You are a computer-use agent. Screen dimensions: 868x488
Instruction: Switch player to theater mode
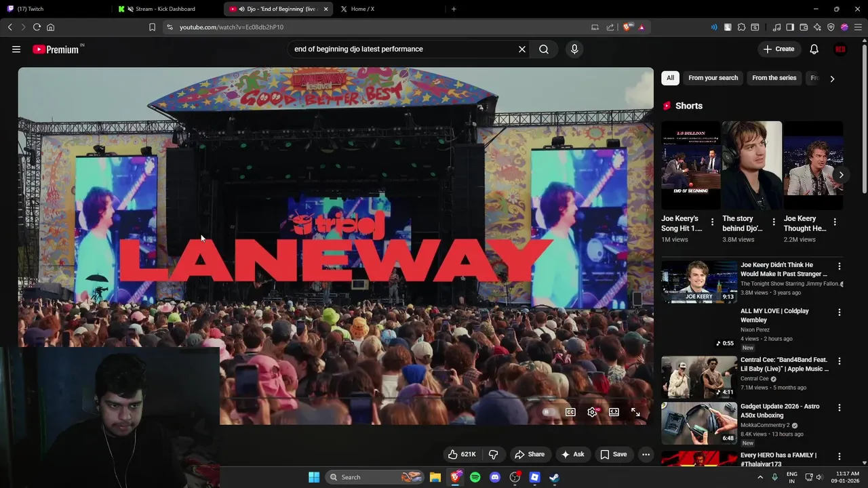[614, 412]
